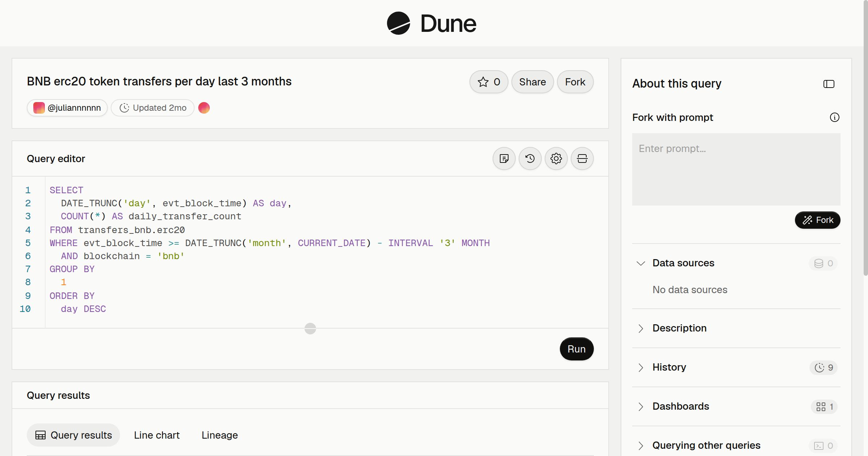This screenshot has height=456, width=868.
Task: Open the query notes icon in editor
Action: (x=504, y=159)
